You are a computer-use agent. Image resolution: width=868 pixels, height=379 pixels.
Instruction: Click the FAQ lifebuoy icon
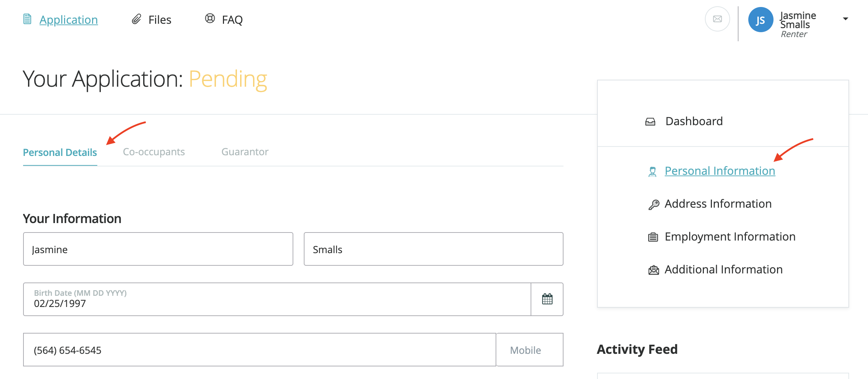[x=210, y=19]
